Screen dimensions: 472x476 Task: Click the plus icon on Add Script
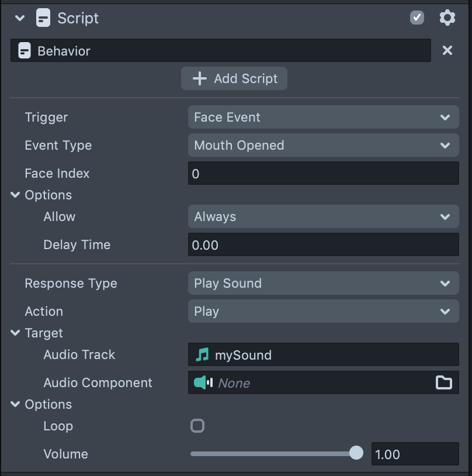[x=200, y=78]
